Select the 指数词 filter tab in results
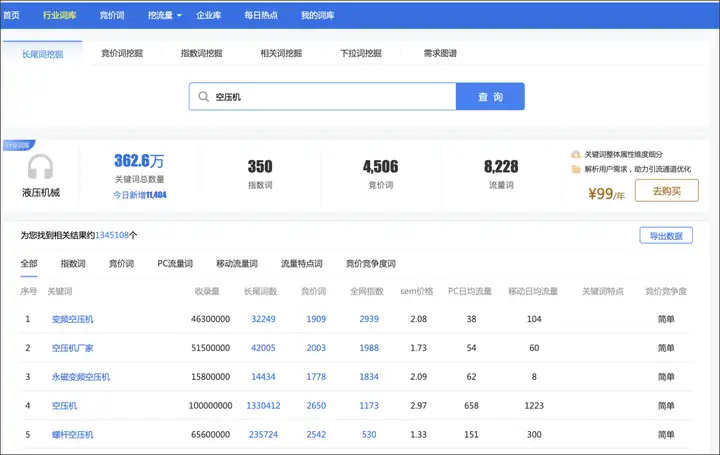720x455 pixels. [73, 264]
